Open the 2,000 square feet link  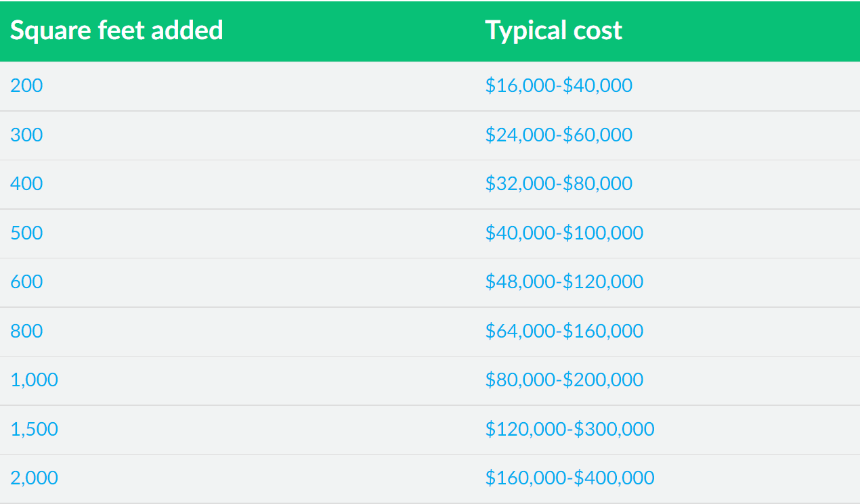click(35, 478)
